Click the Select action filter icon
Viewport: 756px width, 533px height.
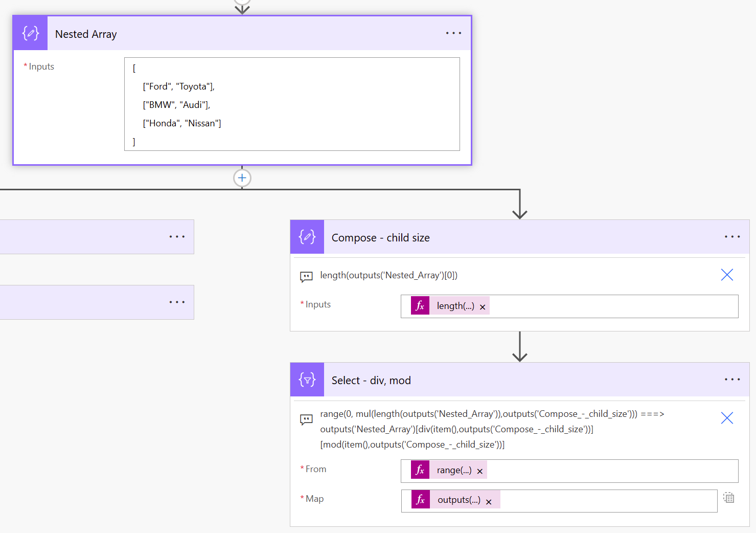(307, 380)
